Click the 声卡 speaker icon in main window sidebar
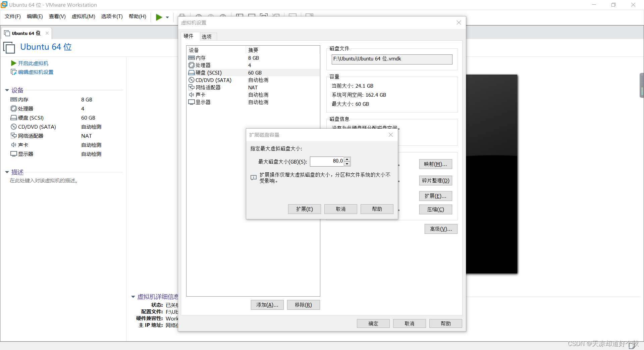Viewport: 644px width, 350px height. [x=14, y=145]
